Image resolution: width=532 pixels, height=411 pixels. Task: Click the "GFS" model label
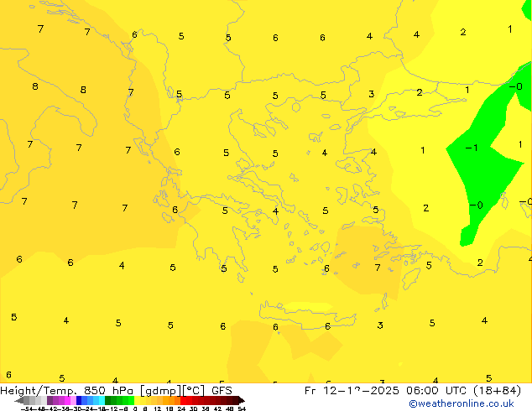(222, 391)
